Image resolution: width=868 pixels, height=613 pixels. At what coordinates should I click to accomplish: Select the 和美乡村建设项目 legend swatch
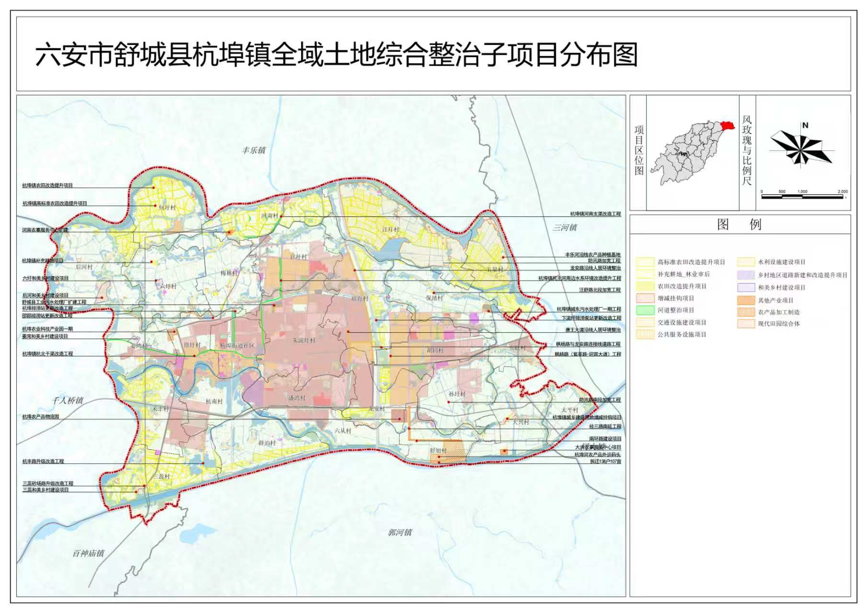point(746,287)
